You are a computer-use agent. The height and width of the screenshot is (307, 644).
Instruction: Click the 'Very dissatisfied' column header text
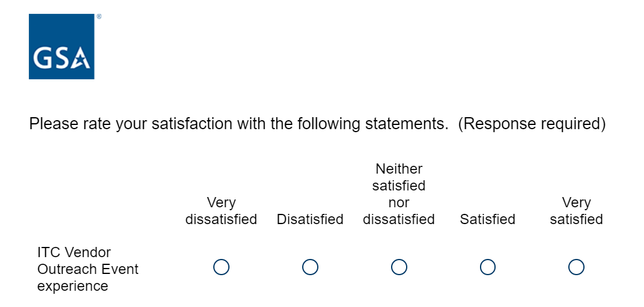(x=221, y=211)
